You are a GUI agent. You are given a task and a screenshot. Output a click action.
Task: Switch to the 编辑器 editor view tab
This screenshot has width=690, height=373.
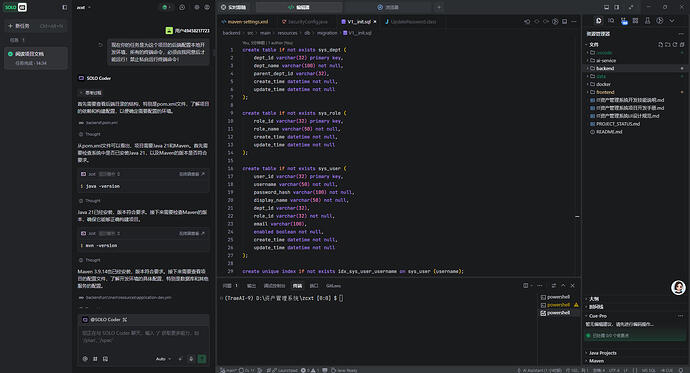pos(299,7)
